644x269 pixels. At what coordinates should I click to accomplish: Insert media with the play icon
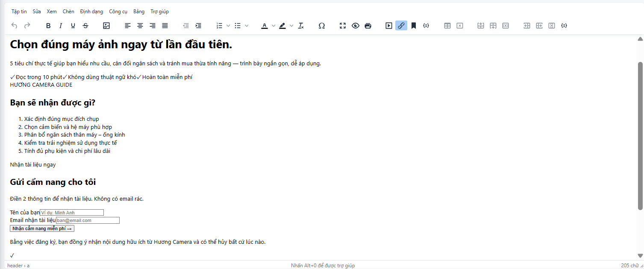point(389,26)
